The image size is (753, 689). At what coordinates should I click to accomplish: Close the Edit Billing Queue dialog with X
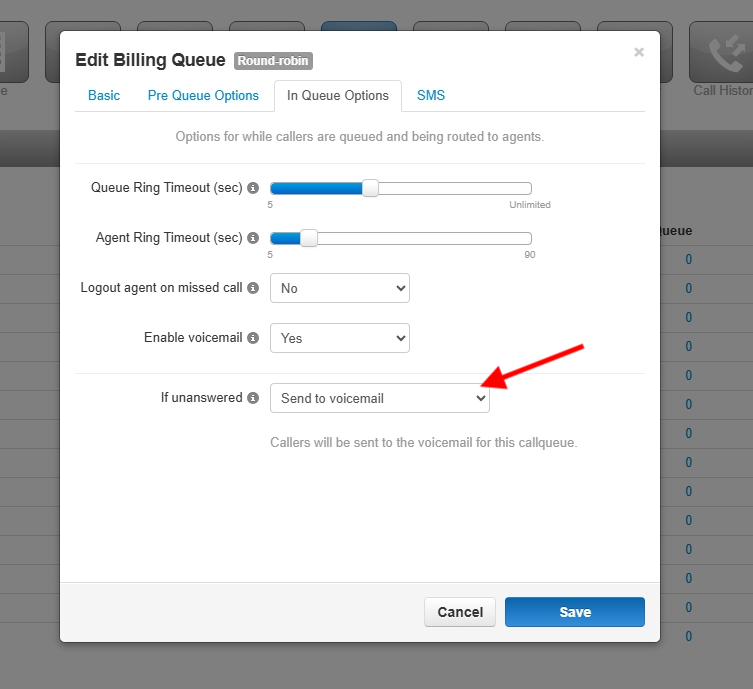[x=639, y=52]
